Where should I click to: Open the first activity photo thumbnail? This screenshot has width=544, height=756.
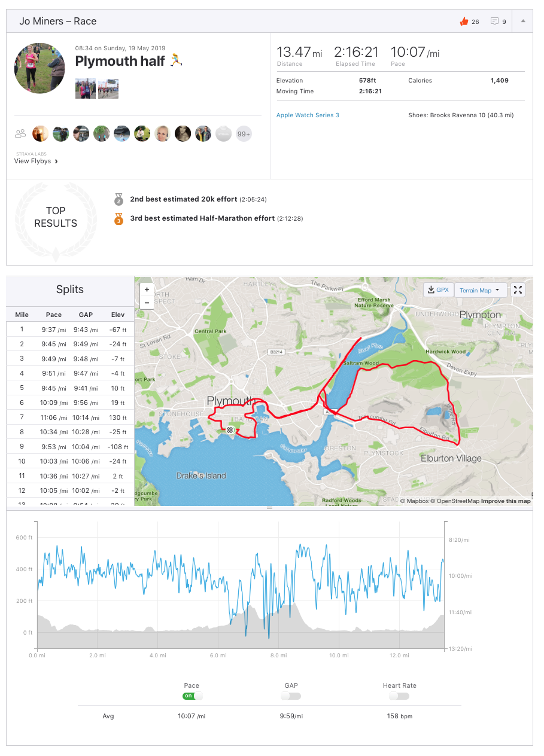[85, 89]
